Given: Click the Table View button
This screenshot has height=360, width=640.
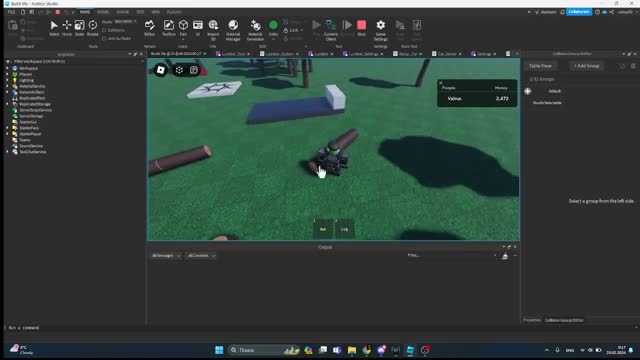Looking at the screenshot, I should click(x=540, y=66).
